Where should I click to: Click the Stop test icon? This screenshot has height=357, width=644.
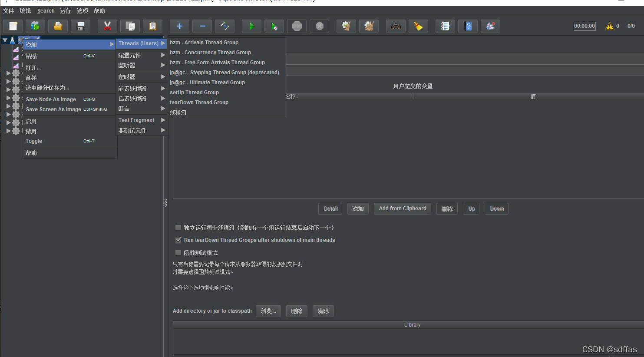click(x=297, y=26)
